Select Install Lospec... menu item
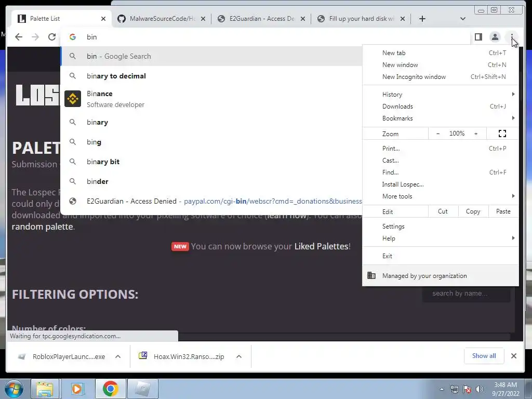 click(441, 184)
